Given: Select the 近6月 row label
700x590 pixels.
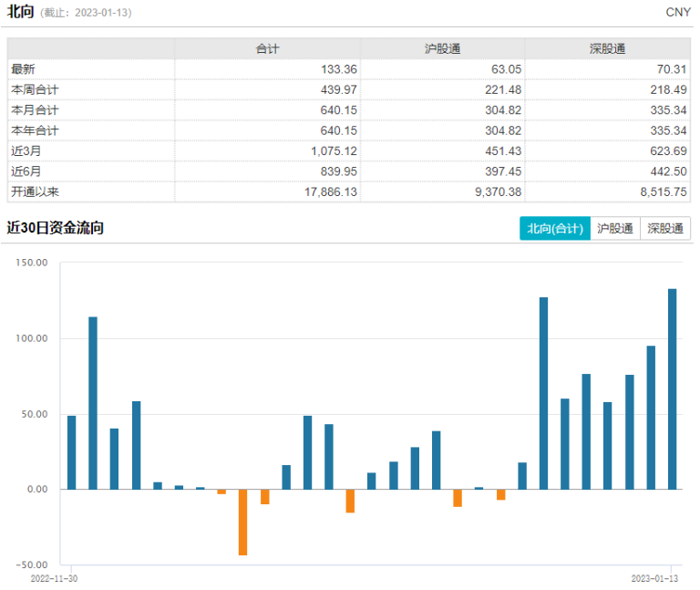Looking at the screenshot, I should (26, 171).
